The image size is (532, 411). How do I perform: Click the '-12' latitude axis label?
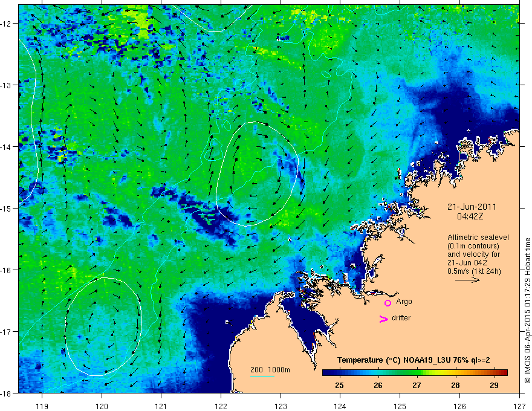6,24
